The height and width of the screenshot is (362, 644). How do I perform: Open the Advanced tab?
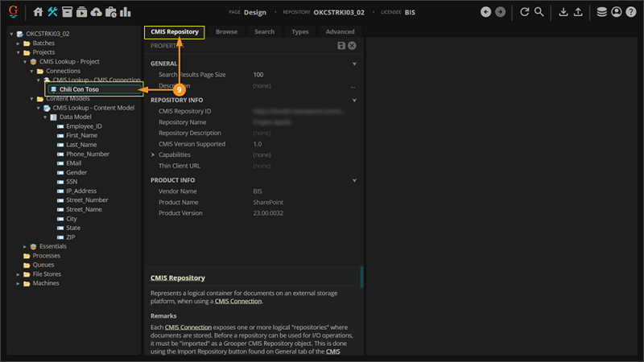pyautogui.click(x=340, y=32)
